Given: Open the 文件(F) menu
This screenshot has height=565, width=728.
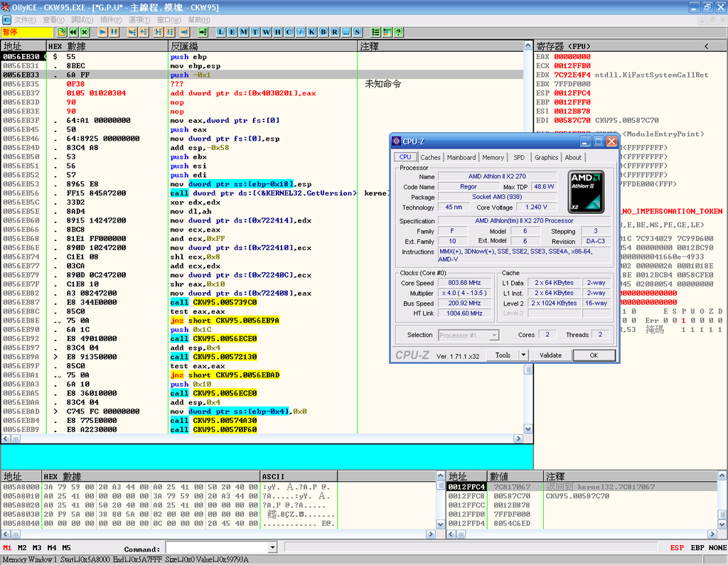Looking at the screenshot, I should click(x=25, y=20).
